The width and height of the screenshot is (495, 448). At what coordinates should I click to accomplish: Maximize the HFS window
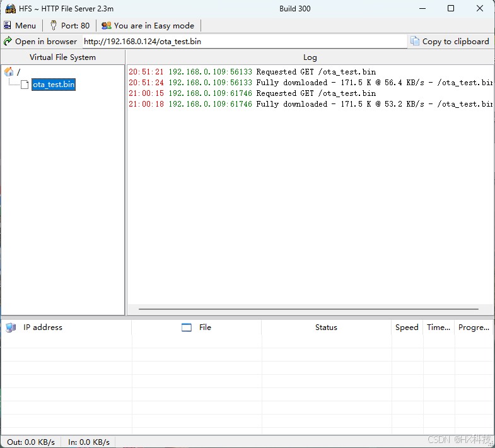(451, 9)
